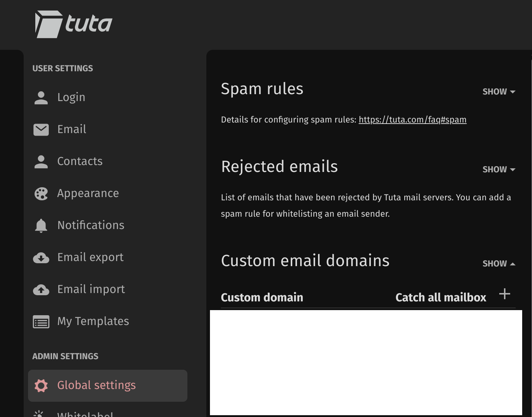This screenshot has width=532, height=417.
Task: Open the tuta.com/faq#spam link
Action: click(412, 120)
